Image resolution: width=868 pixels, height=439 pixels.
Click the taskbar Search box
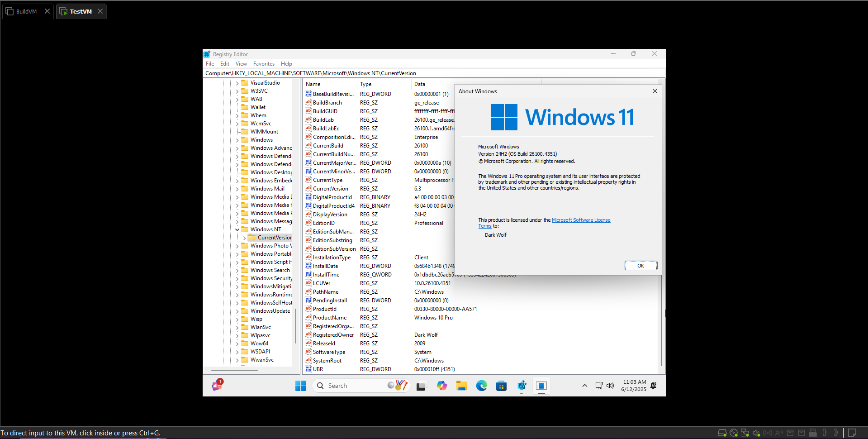(360, 386)
